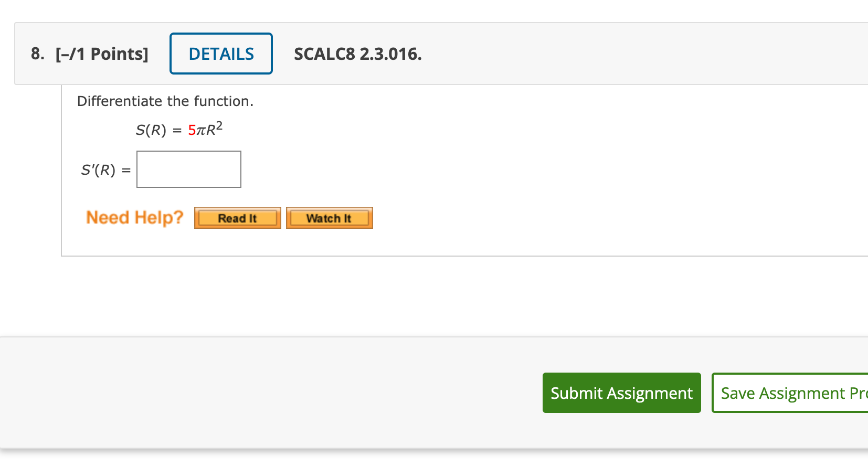The height and width of the screenshot is (466, 868).
Task: Click the Submit Assignment green button
Action: pos(621,393)
